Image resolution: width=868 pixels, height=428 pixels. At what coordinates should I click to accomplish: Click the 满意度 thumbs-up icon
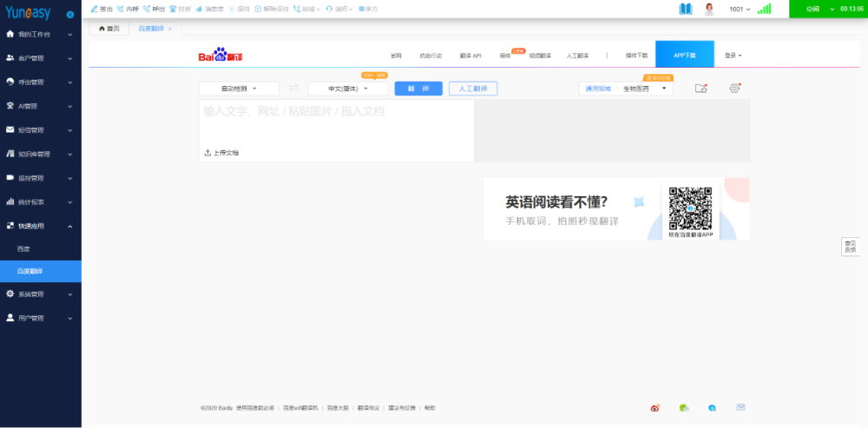(x=199, y=9)
